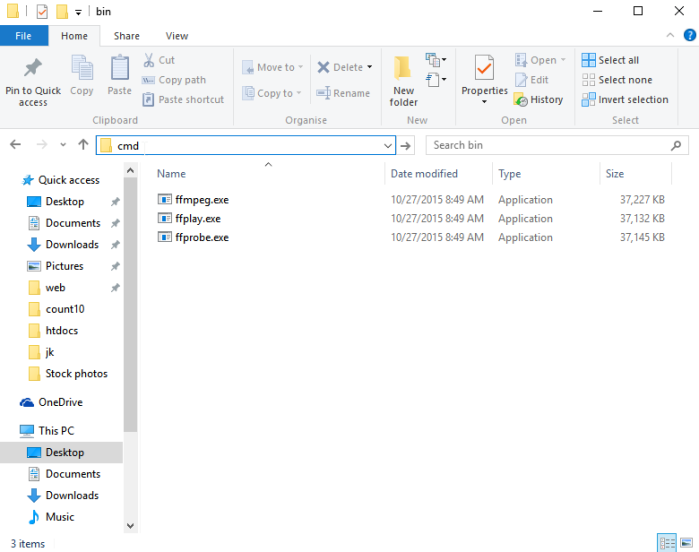699x552 pixels.
Task: Expand the address bar history dropdown
Action: [x=388, y=145]
